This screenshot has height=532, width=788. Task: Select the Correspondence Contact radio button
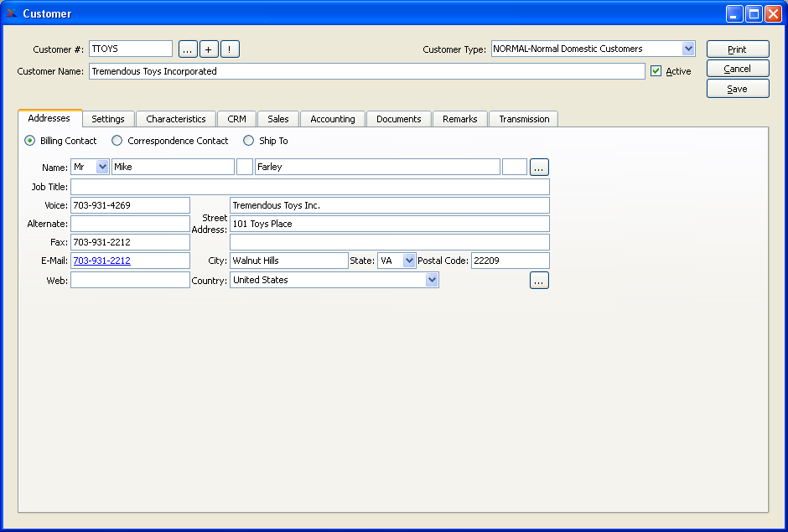pyautogui.click(x=117, y=141)
